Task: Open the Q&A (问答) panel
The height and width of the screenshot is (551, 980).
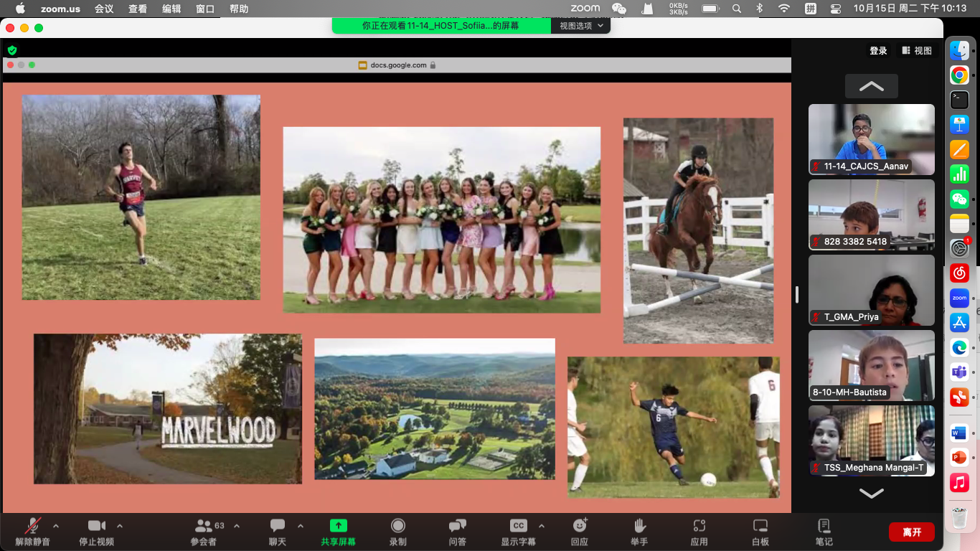Action: [457, 527]
